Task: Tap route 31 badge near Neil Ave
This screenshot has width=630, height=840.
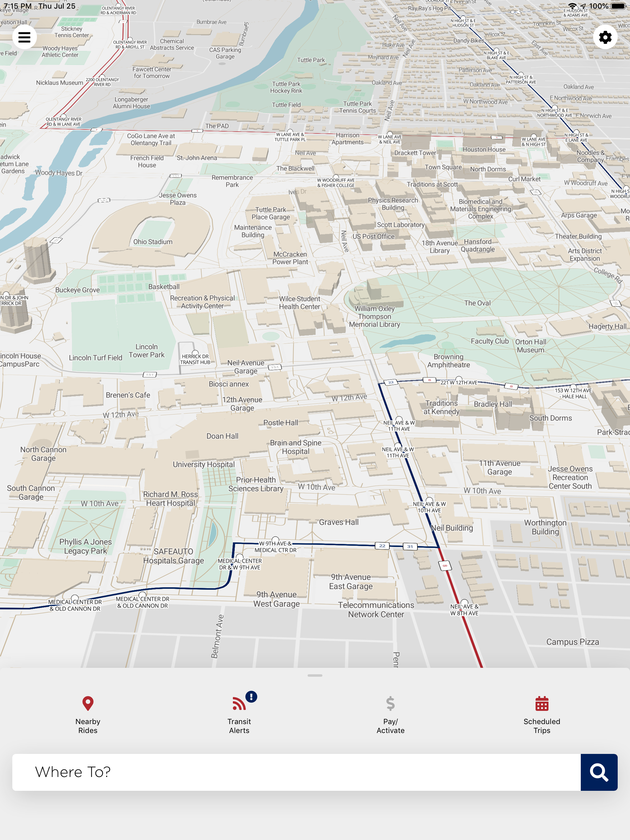Action: pyautogui.click(x=410, y=546)
